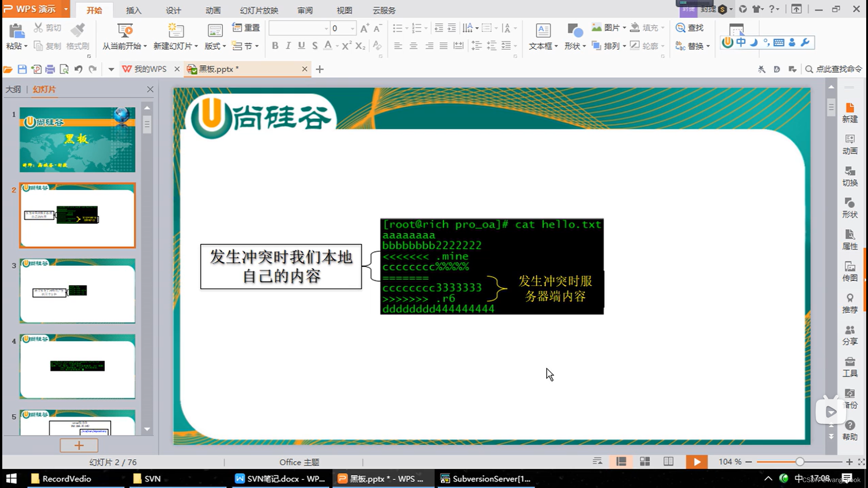Toggle italic formatting
Screen dimensions: 868x488
tap(288, 46)
